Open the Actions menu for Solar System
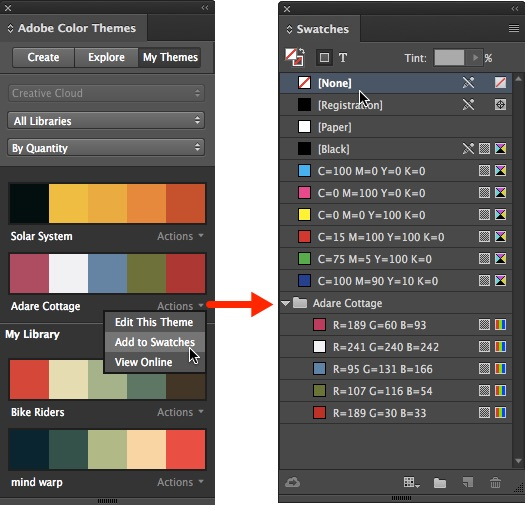Viewport: 529px width, 510px height. 180,236
